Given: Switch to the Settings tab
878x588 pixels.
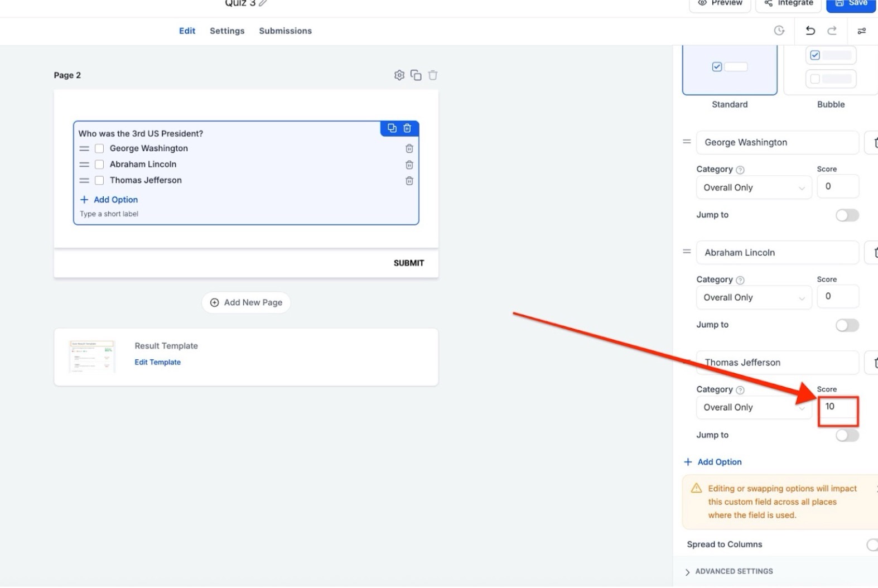Looking at the screenshot, I should pyautogui.click(x=227, y=31).
